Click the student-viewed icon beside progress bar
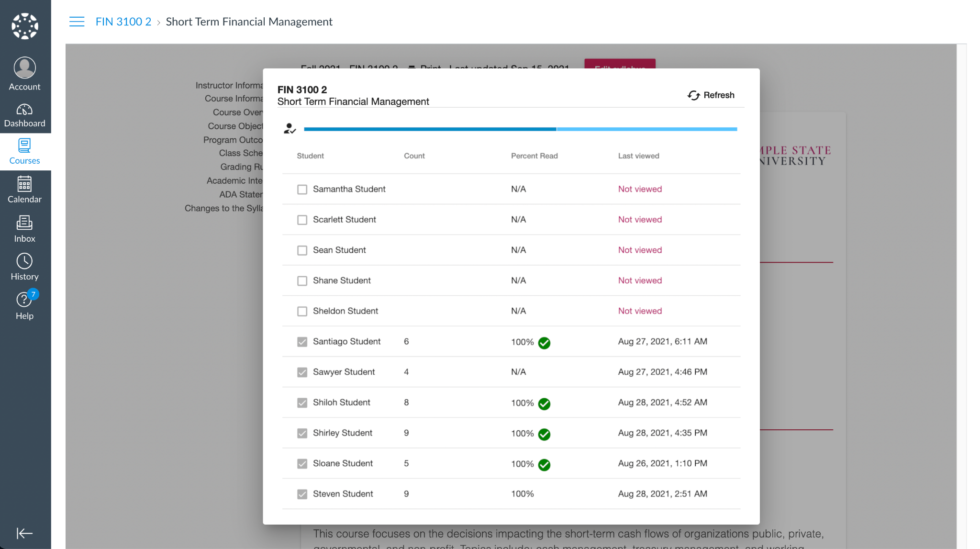 pyautogui.click(x=290, y=129)
